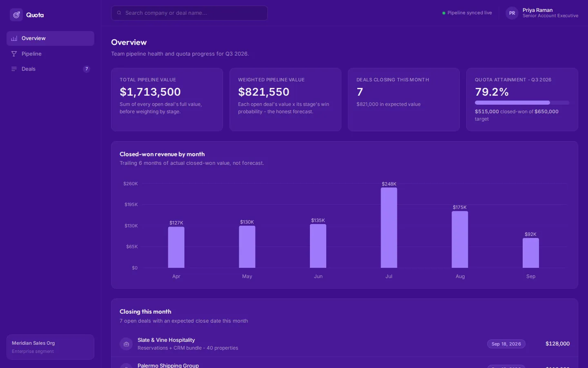Click the Deals Closing This Month label
This screenshot has width=588, height=368.
(393, 80)
